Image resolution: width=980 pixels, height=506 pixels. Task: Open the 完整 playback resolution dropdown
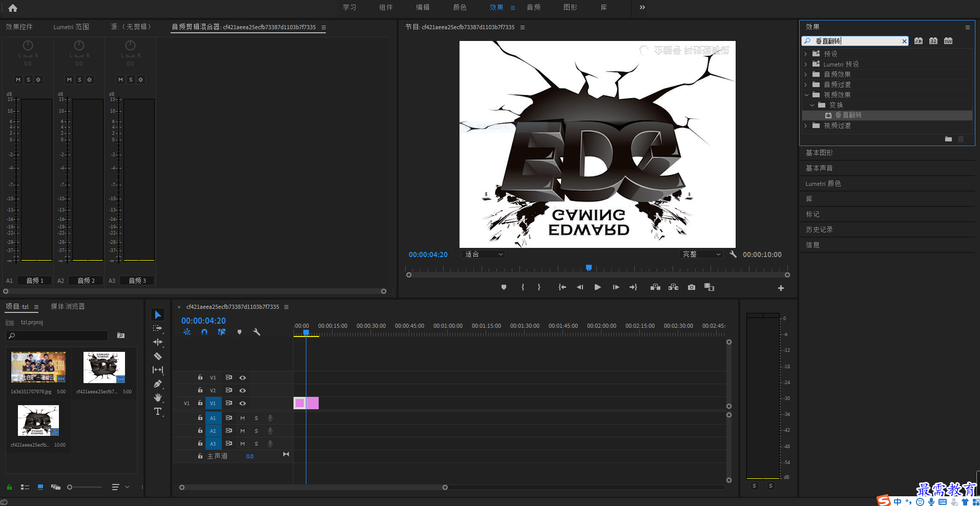701,254
